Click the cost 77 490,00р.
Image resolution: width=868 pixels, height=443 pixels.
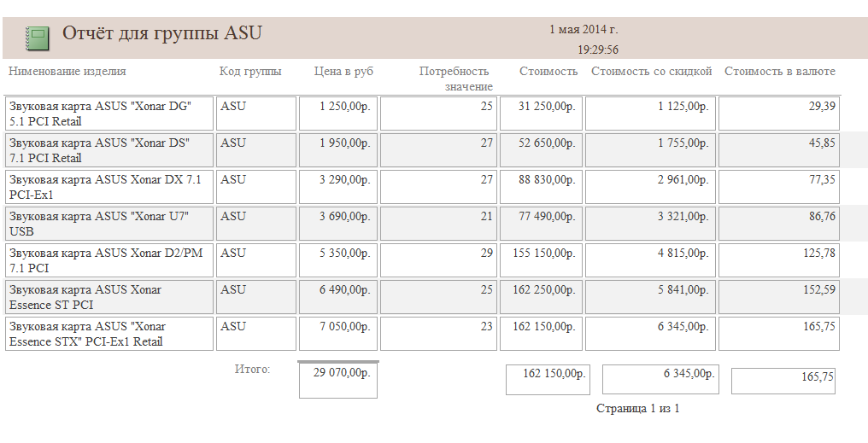(542, 224)
